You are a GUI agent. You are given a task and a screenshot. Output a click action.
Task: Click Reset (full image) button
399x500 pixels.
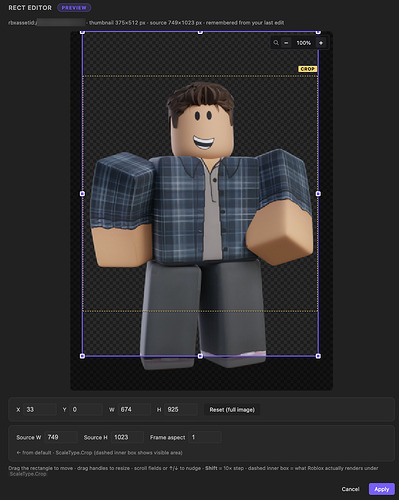[232, 409]
